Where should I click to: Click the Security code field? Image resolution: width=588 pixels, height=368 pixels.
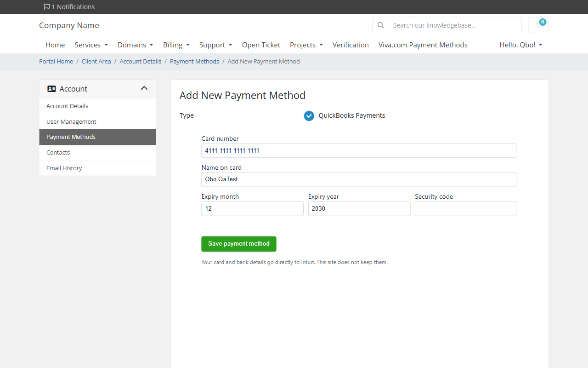(466, 208)
